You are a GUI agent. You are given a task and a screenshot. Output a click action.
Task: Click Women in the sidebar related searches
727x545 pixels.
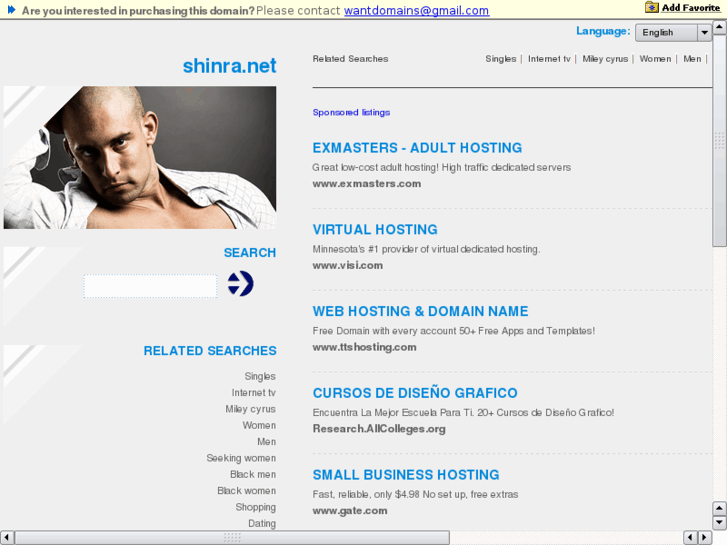coord(259,425)
